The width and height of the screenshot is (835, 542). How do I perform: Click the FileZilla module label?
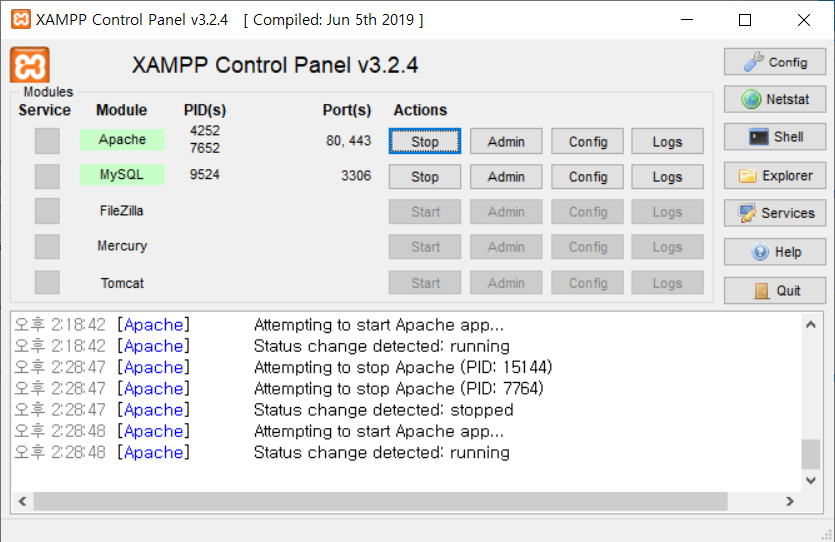pyautogui.click(x=121, y=211)
